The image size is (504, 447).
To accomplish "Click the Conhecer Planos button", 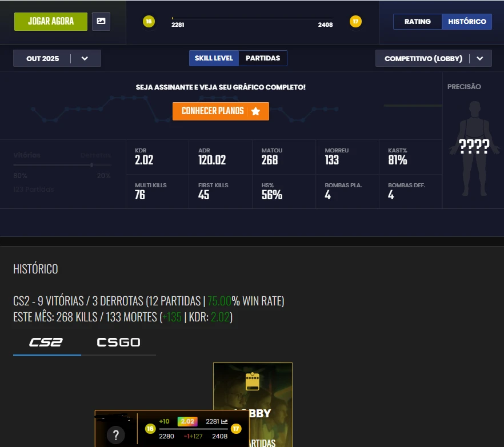I will [221, 111].
